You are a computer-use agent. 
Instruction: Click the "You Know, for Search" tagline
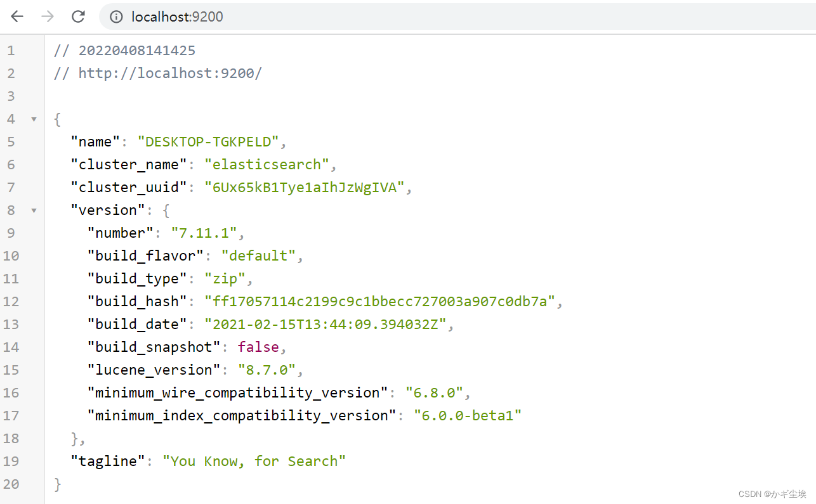pyautogui.click(x=254, y=462)
